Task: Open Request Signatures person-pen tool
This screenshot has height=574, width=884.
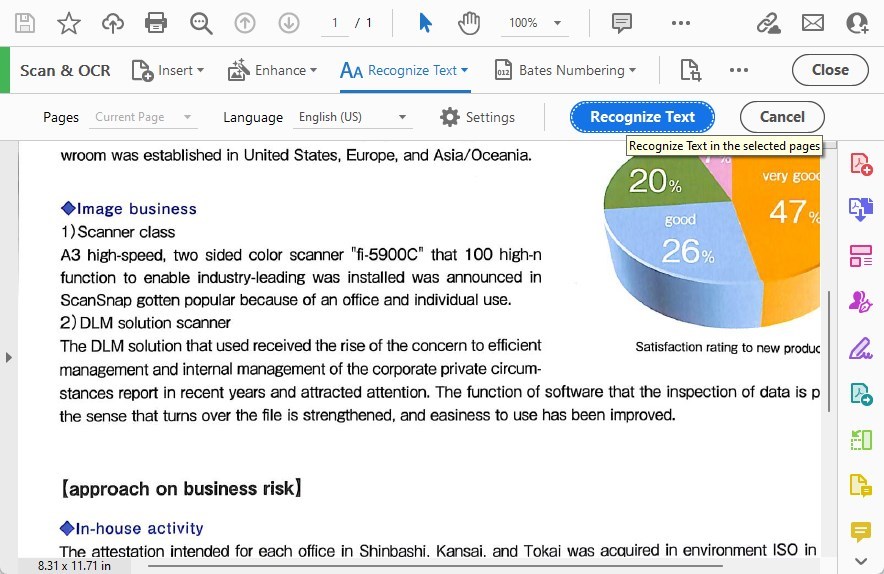Action: 861,302
